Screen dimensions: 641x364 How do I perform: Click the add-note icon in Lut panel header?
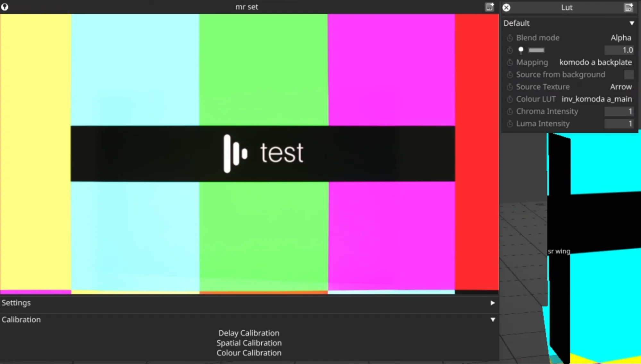(628, 7)
